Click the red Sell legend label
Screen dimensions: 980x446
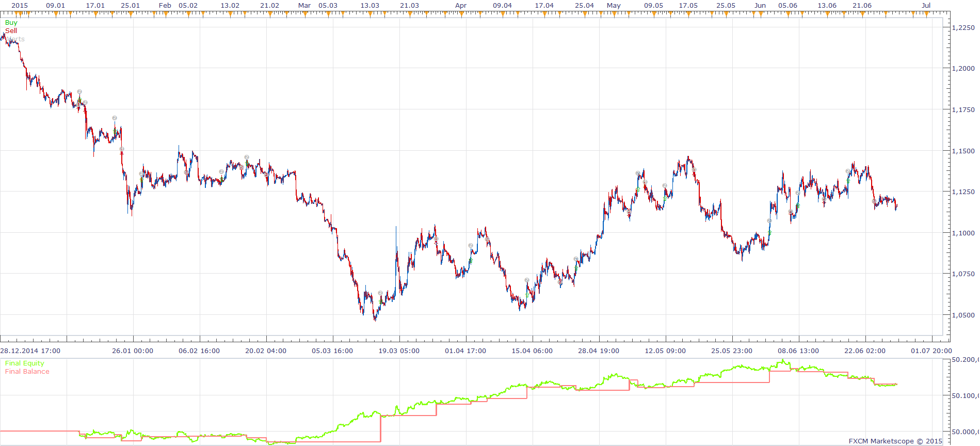[11, 31]
